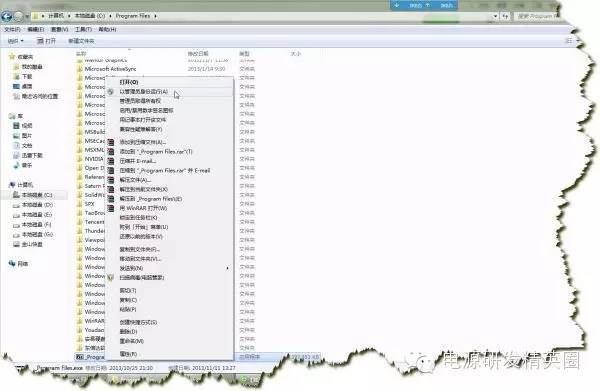
Task: Expand the 发送到 submenu arrow
Action: click(x=228, y=268)
